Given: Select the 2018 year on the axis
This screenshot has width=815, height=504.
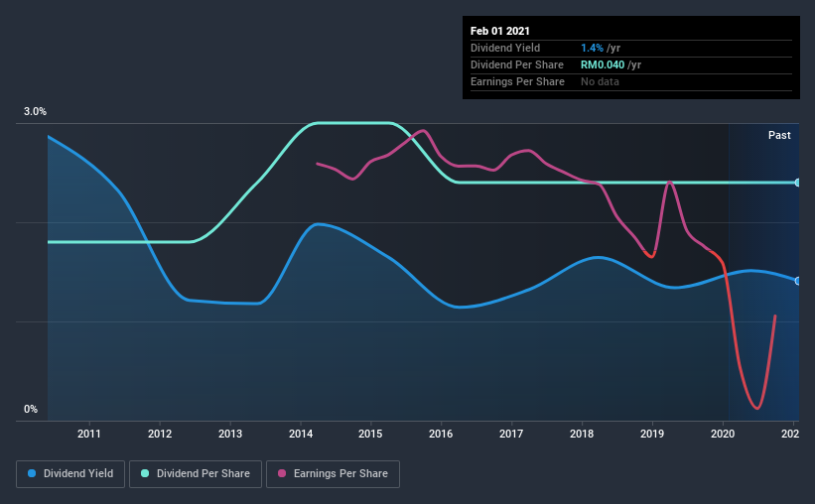Looking at the screenshot, I should click(x=582, y=434).
